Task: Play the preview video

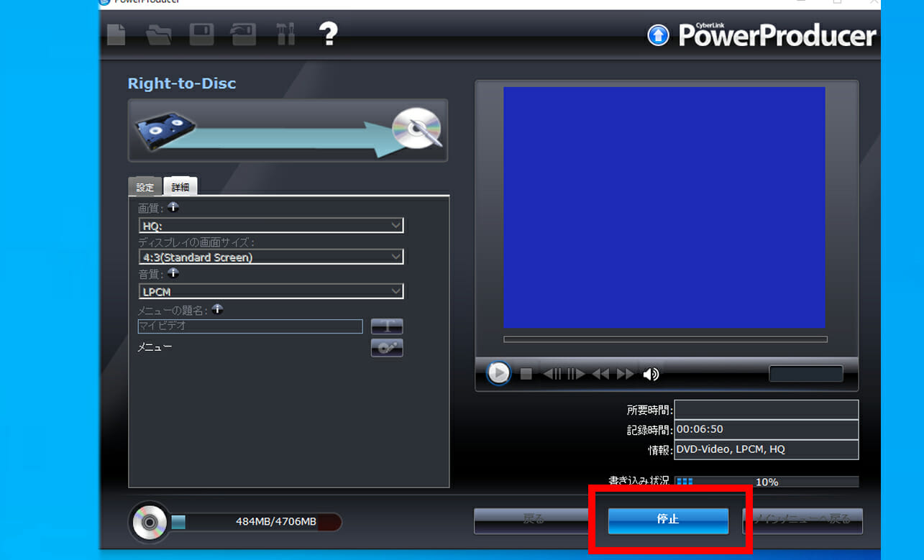Action: pyautogui.click(x=498, y=373)
